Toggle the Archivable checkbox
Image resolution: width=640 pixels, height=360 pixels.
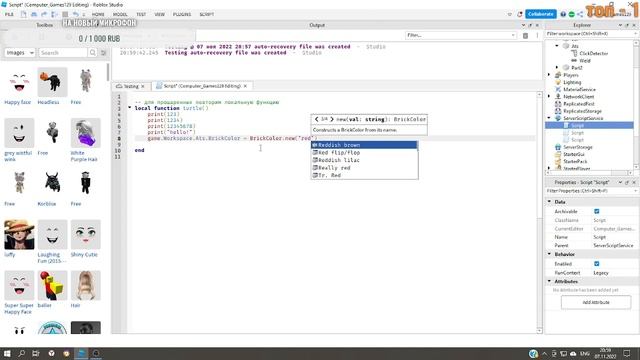[x=597, y=211]
